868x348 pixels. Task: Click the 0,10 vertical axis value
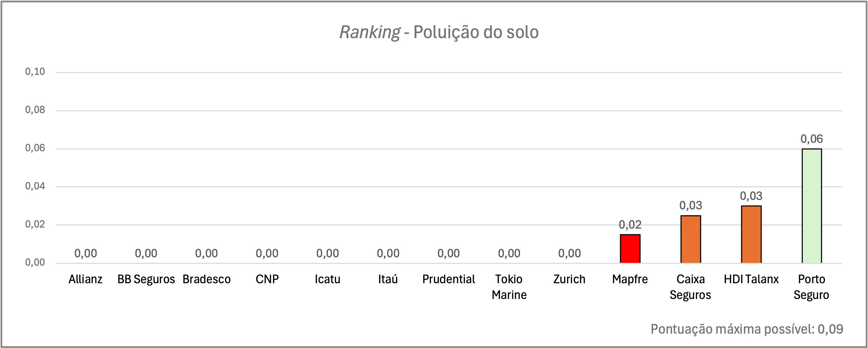pos(35,72)
